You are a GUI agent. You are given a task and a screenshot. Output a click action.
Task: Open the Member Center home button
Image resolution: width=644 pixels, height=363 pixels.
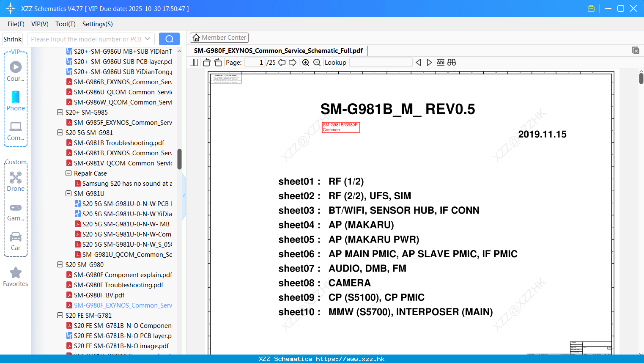[219, 38]
